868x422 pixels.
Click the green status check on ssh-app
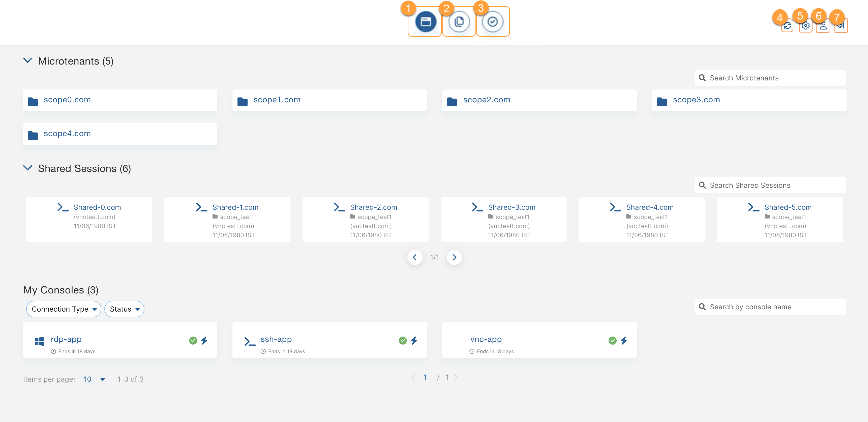coord(403,340)
